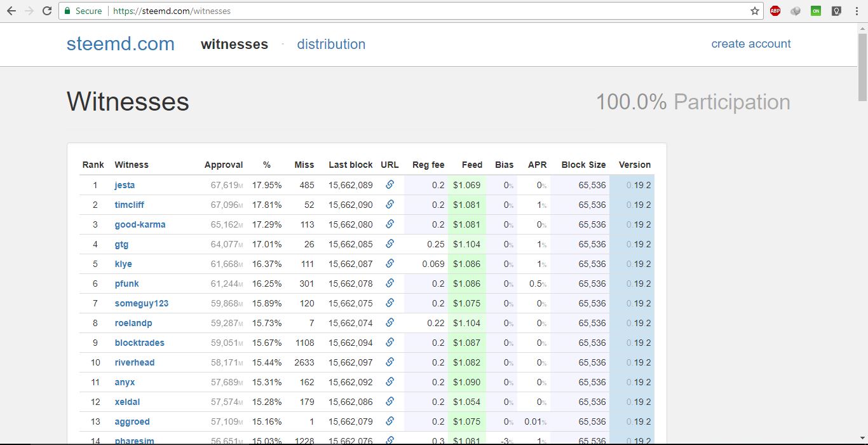Viewport: 868px width, 445px height.
Task: Open the URL link icon for riverhead
Action: [390, 362]
